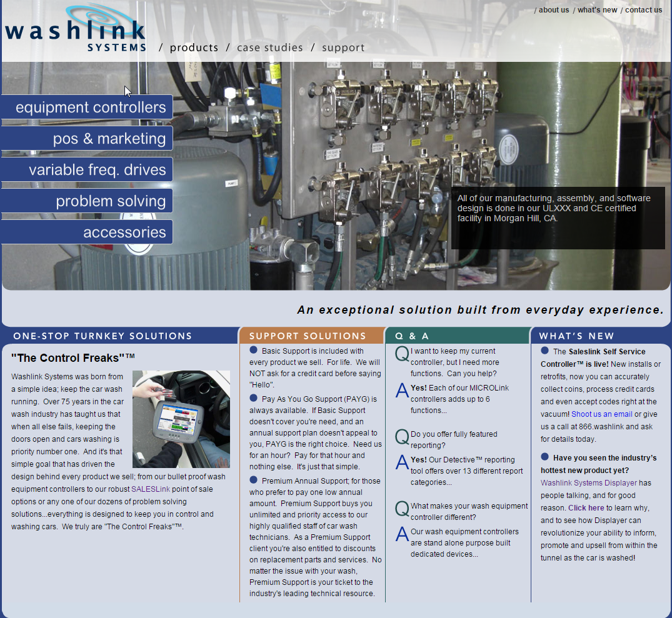This screenshot has width=672, height=618.
Task: Click the tagline 'An exceptional solution built'
Action: point(481,310)
